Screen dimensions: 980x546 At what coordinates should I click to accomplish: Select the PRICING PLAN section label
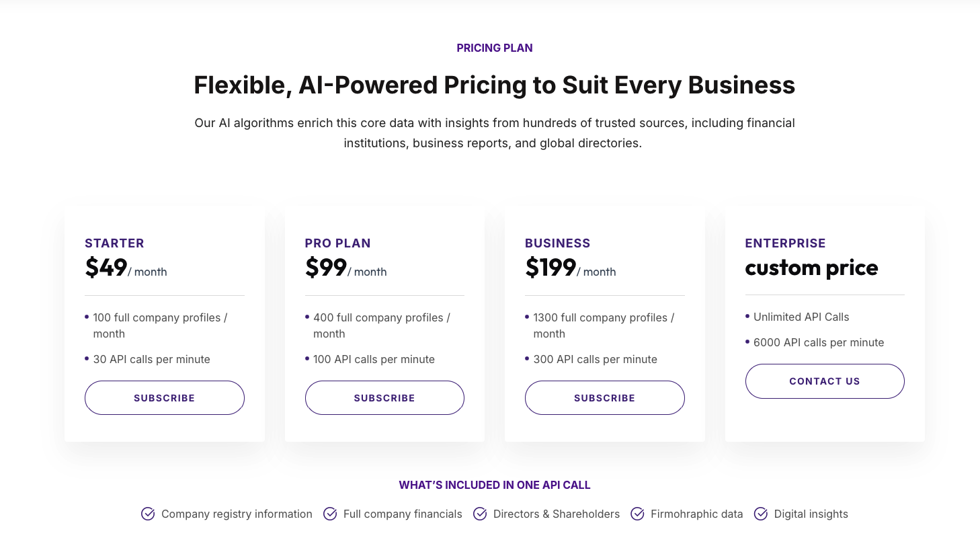pyautogui.click(x=495, y=48)
